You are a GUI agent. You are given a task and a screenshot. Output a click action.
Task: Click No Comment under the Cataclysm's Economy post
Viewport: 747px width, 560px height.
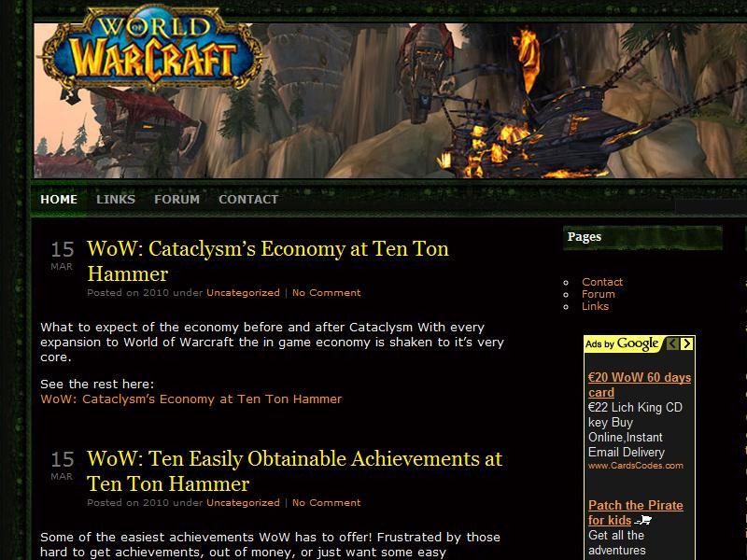[326, 293]
